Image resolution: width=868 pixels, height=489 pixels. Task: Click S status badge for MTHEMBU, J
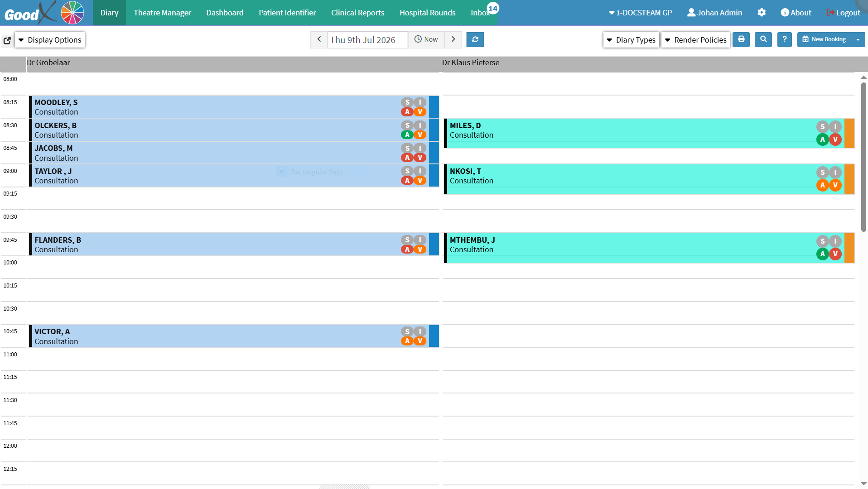(x=823, y=241)
